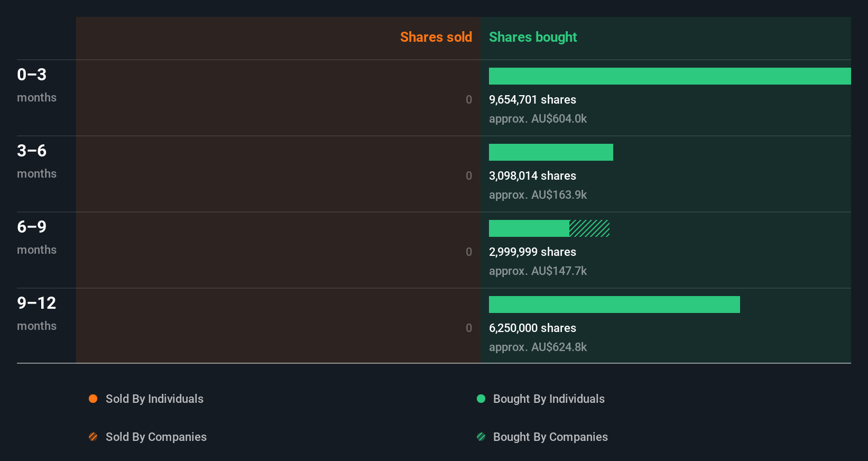
Task: Click the 3–6 months row label
Action: (x=36, y=161)
